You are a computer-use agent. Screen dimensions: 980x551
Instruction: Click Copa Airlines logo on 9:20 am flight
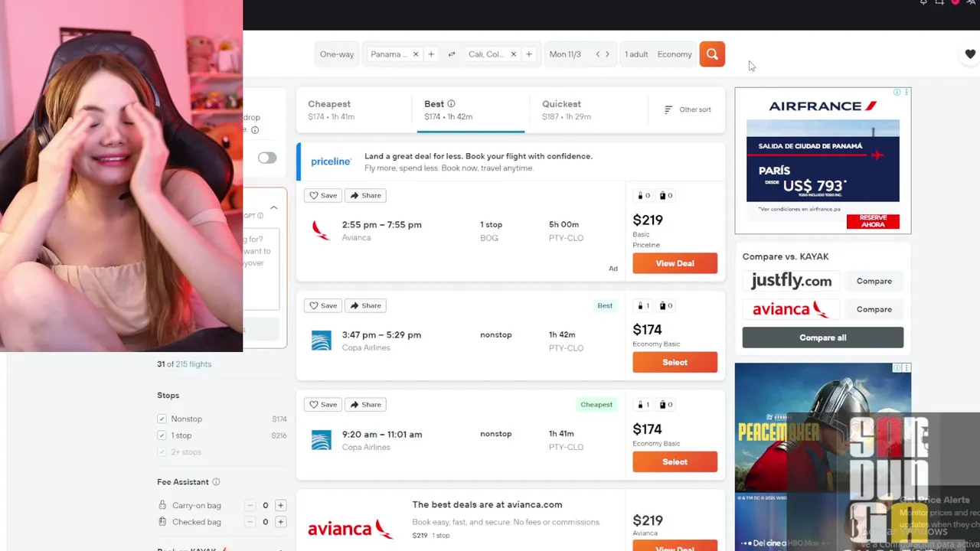[322, 440]
